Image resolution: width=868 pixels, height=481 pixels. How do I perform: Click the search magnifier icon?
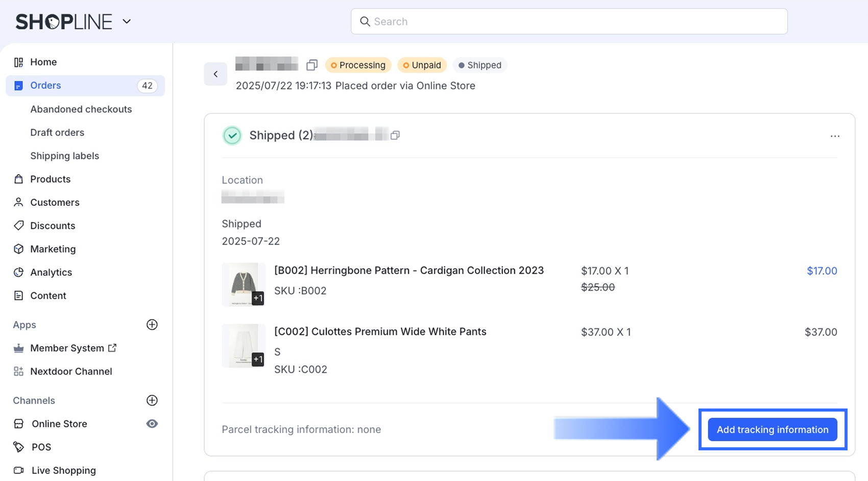click(x=365, y=21)
